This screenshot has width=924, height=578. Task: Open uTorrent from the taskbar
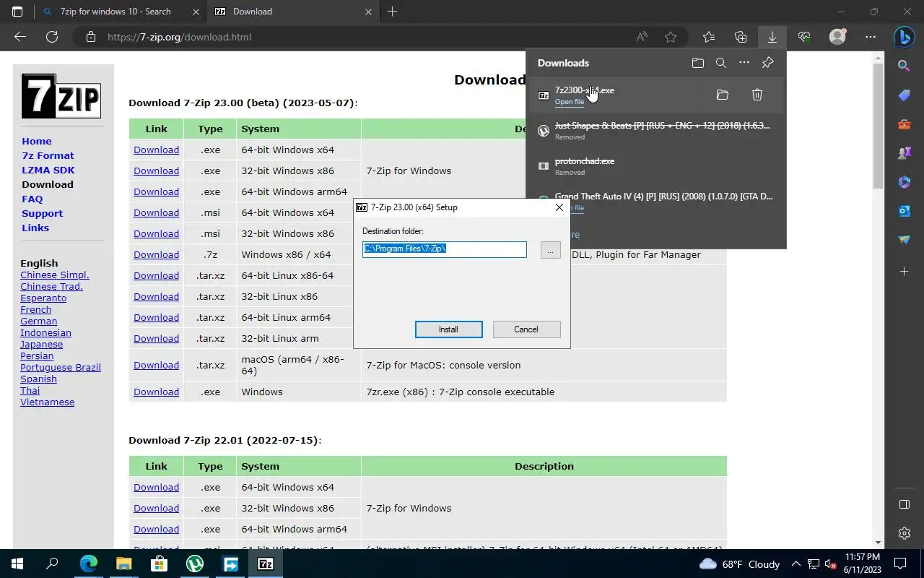click(194, 564)
